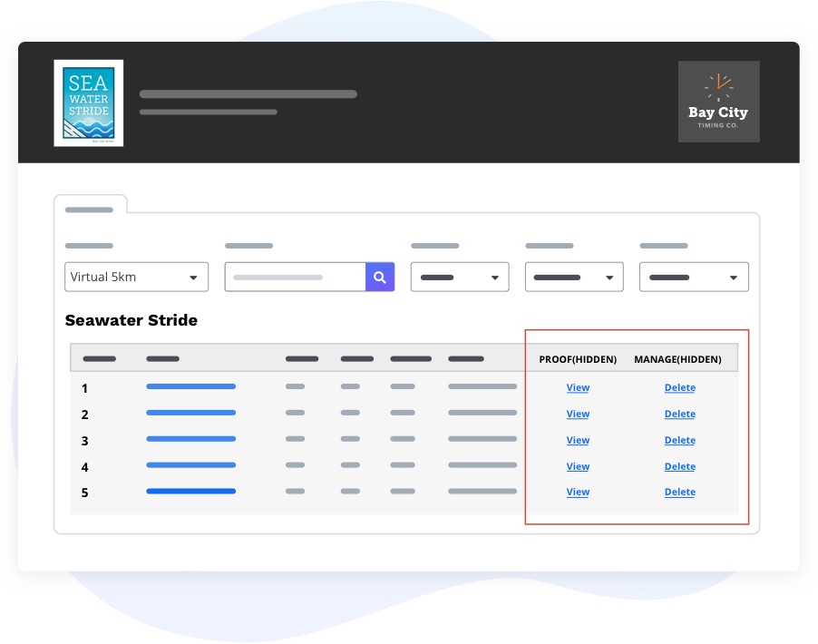View proof for row 3

[578, 440]
